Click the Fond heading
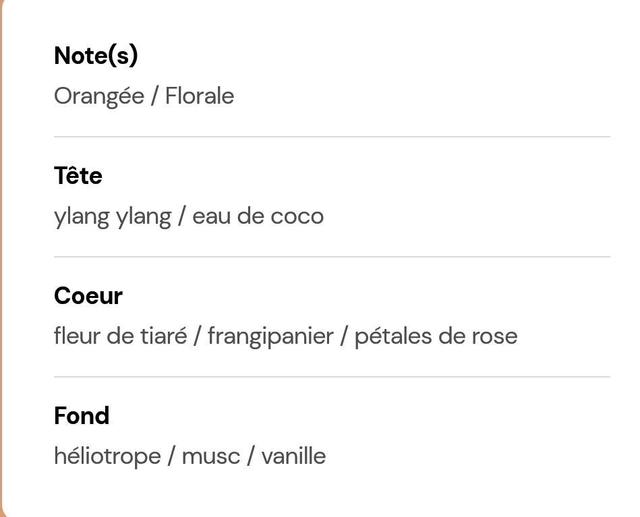 pyautogui.click(x=82, y=416)
